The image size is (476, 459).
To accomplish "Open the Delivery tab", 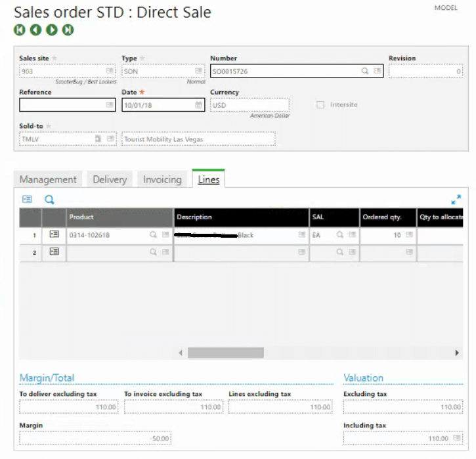I will tap(110, 179).
